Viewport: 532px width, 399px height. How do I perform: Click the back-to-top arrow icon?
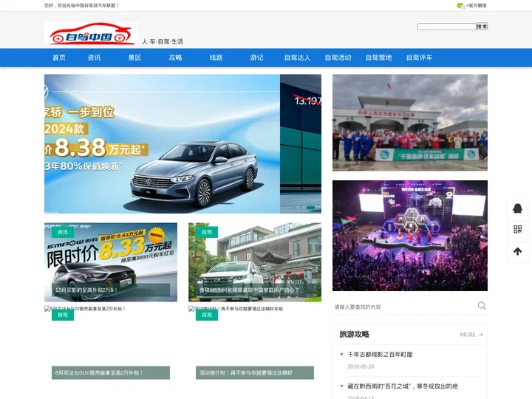pos(517,251)
